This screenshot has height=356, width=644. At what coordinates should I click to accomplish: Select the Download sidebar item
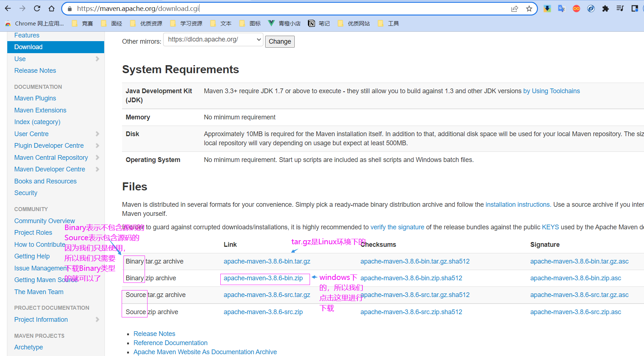click(28, 47)
